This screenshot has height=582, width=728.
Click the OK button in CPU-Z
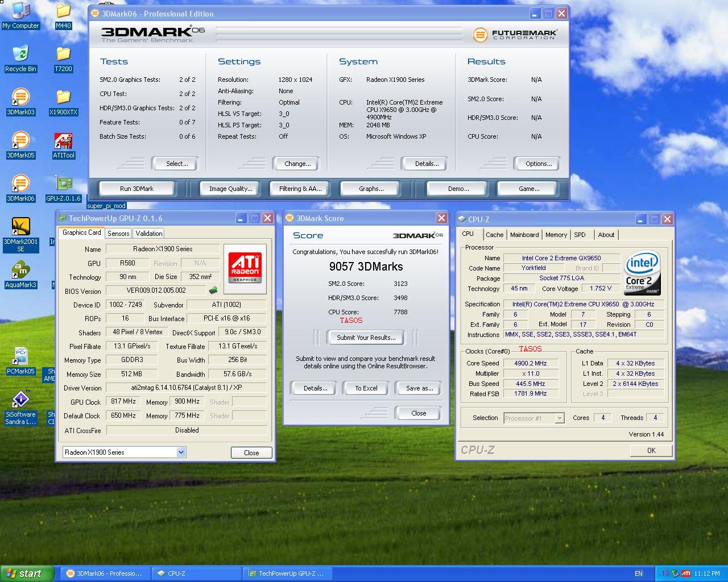point(651,450)
